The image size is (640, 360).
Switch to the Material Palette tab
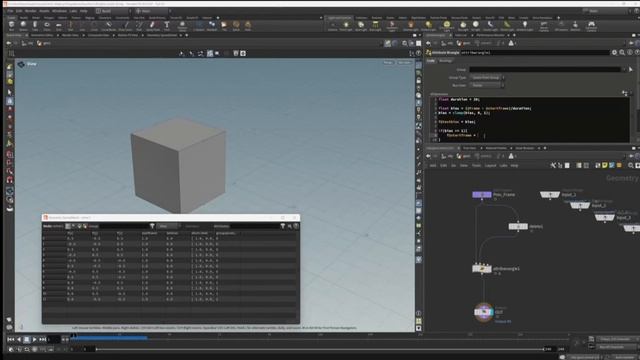click(496, 148)
